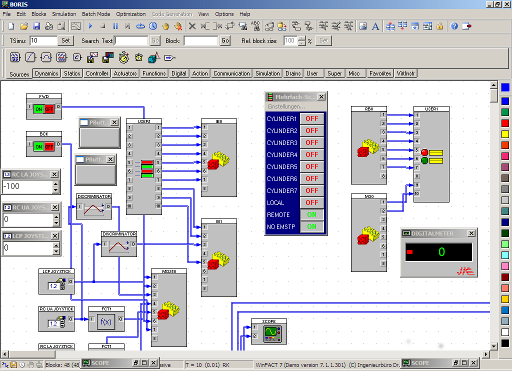Pick the yellow color swatch in palette
This screenshot has width=512, height=371.
coord(505,134)
